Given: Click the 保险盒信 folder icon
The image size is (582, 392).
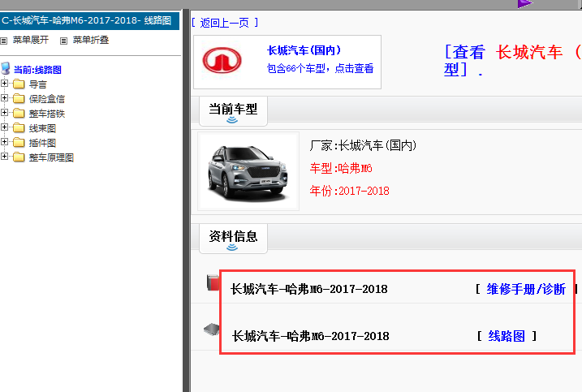Looking at the screenshot, I should pyautogui.click(x=19, y=99).
